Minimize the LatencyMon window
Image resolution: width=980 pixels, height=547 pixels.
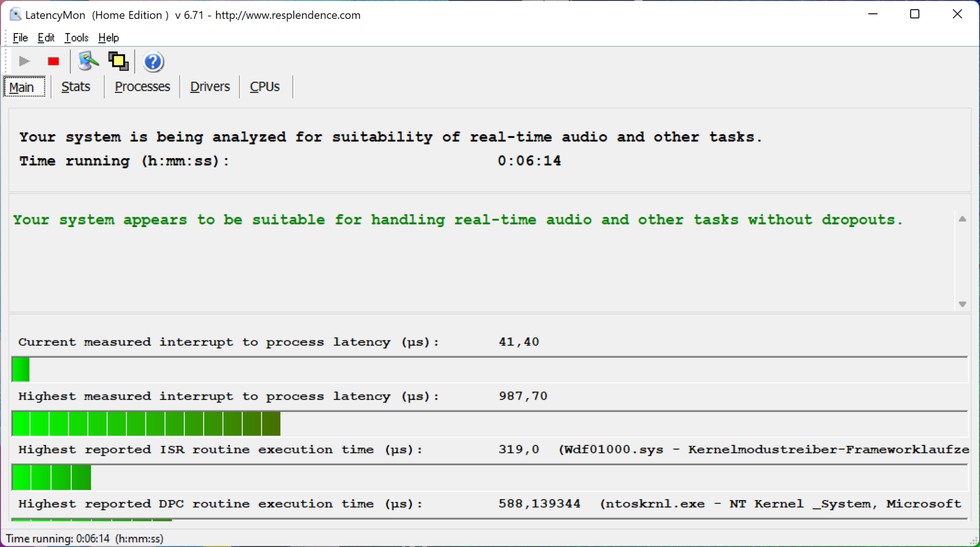[x=873, y=14]
